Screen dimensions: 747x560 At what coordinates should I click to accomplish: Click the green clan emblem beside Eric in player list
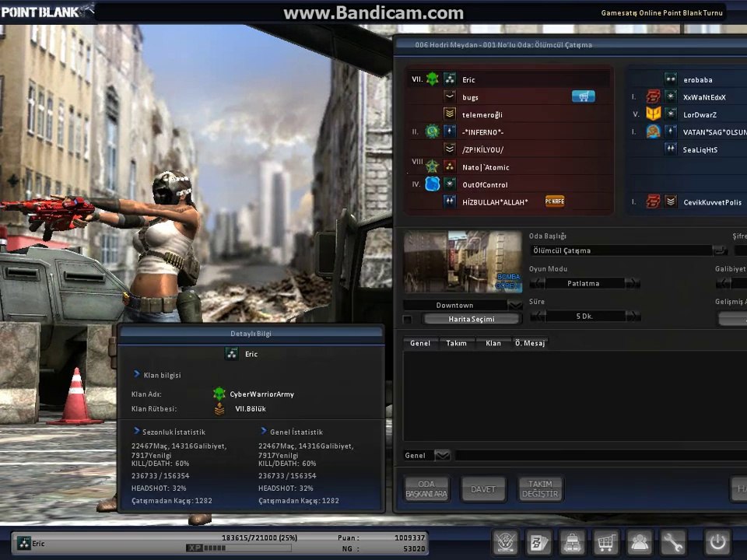tap(433, 79)
